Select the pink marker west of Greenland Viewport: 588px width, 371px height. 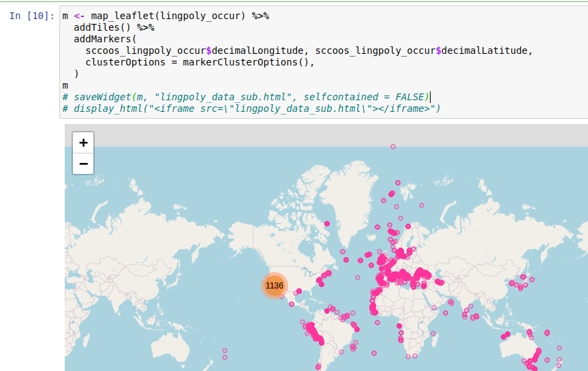(327, 224)
